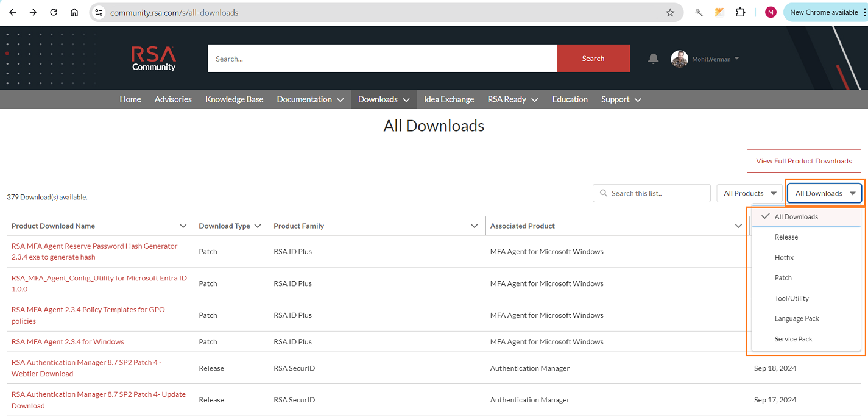Click the magnifier icon in Search this list
The image size is (868, 417).
coord(603,193)
